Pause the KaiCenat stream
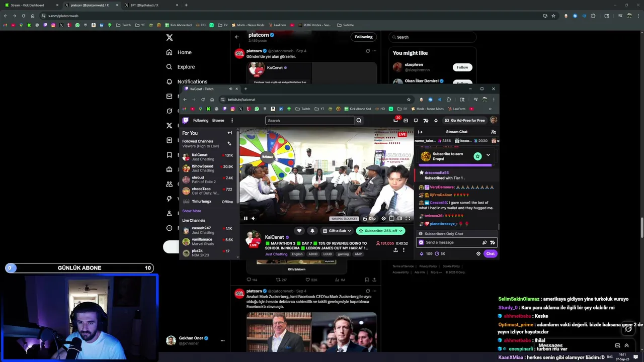 [x=246, y=219]
